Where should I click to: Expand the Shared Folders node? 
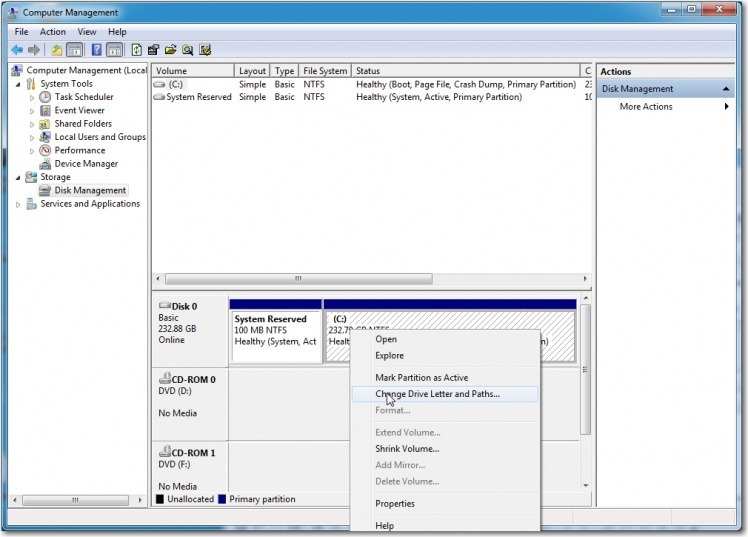click(32, 124)
